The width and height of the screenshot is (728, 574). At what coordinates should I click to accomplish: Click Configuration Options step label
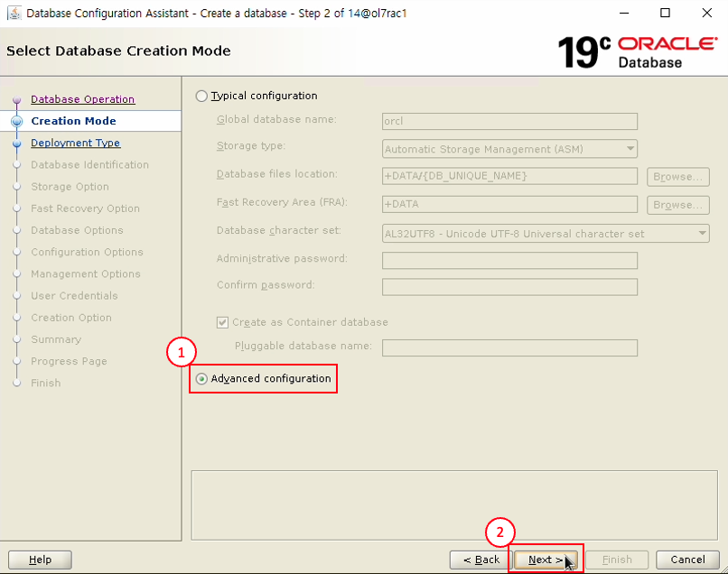tap(87, 252)
